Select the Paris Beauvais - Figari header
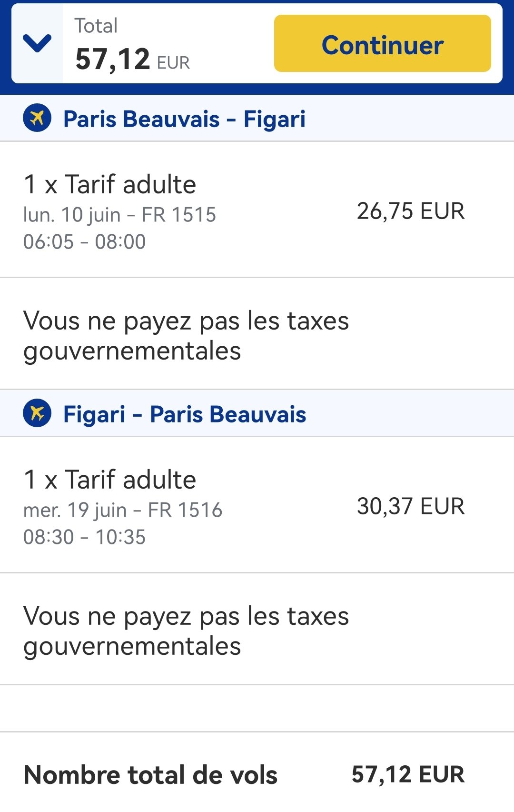 pos(257,118)
